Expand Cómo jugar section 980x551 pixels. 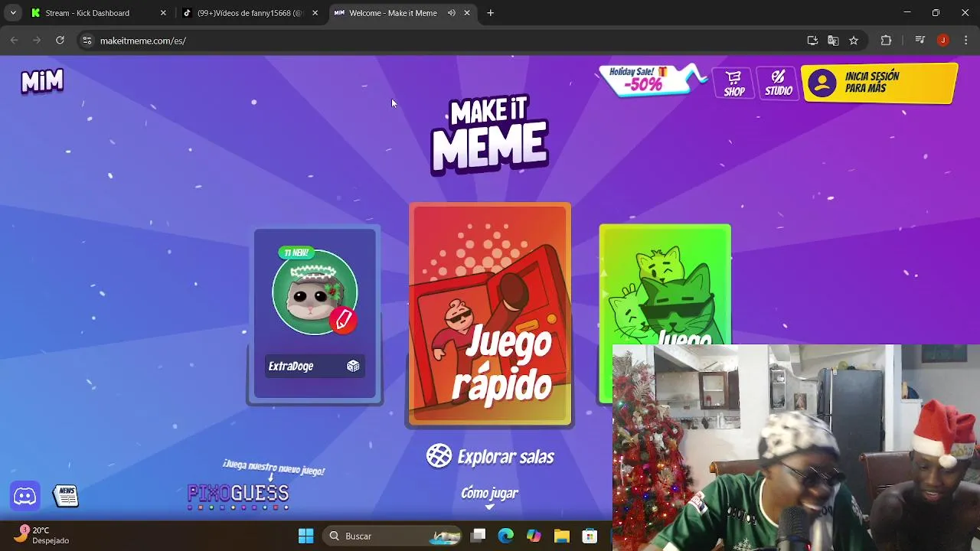coord(490,496)
